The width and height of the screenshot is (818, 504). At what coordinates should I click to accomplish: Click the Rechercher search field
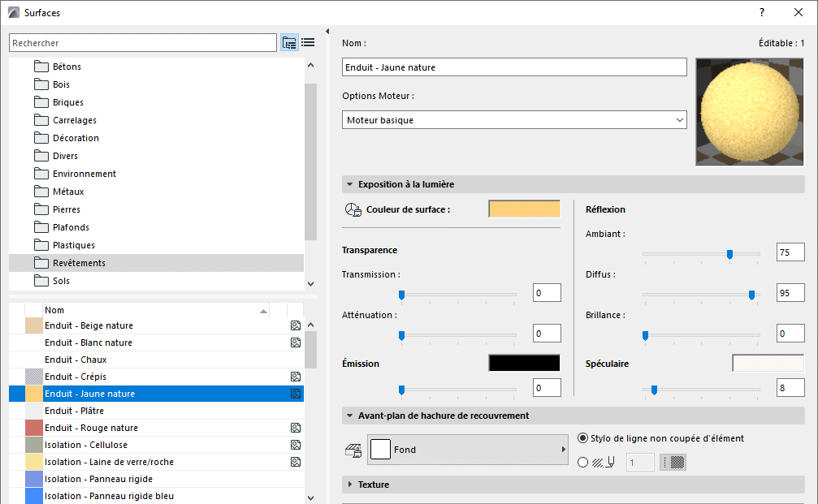(143, 42)
